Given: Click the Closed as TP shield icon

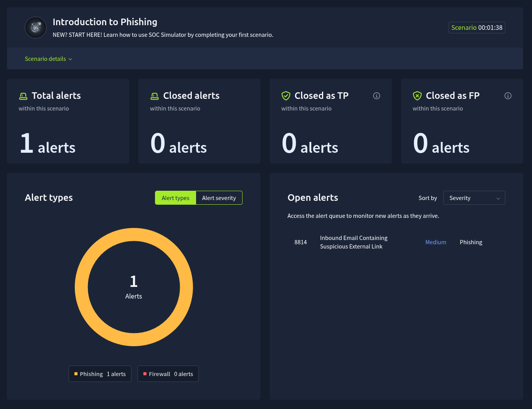Looking at the screenshot, I should 286,96.
